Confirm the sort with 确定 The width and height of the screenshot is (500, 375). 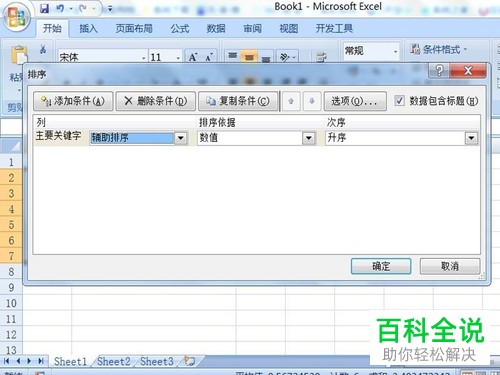pyautogui.click(x=381, y=266)
